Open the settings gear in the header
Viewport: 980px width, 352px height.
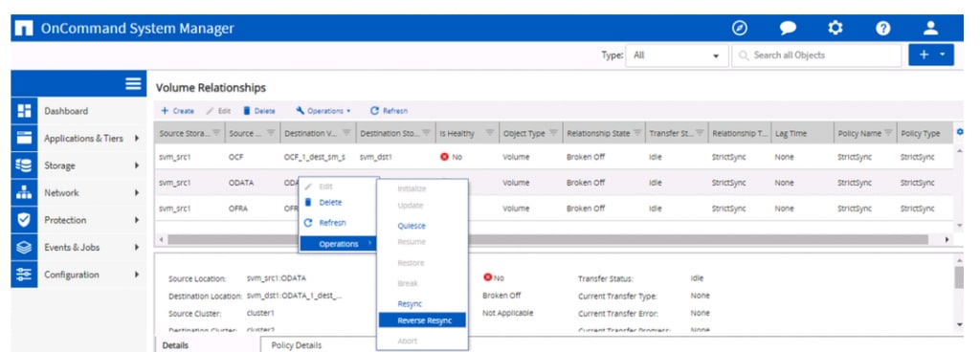coord(835,28)
